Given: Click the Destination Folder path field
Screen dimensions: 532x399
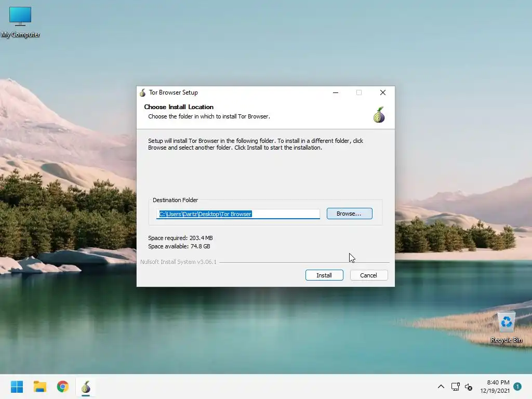Looking at the screenshot, I should click(238, 214).
